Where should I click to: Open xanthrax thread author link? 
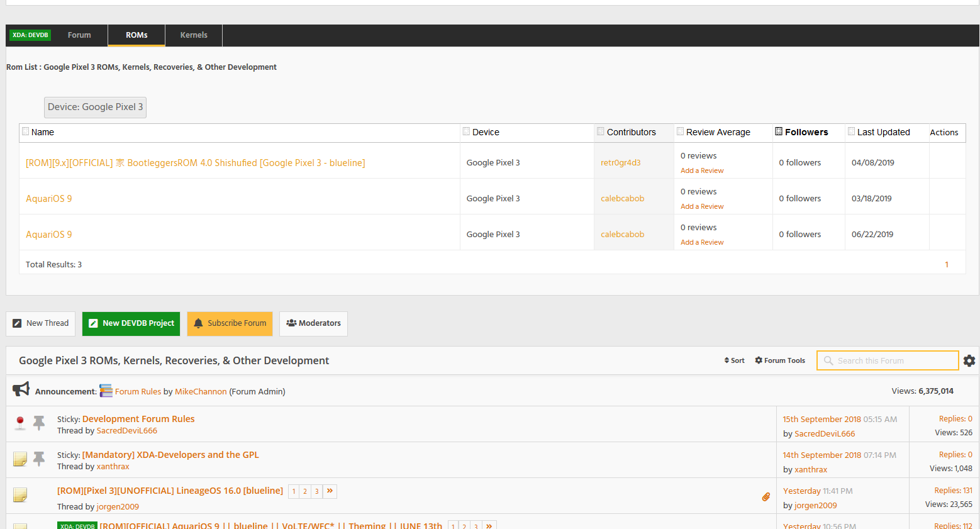click(x=113, y=467)
